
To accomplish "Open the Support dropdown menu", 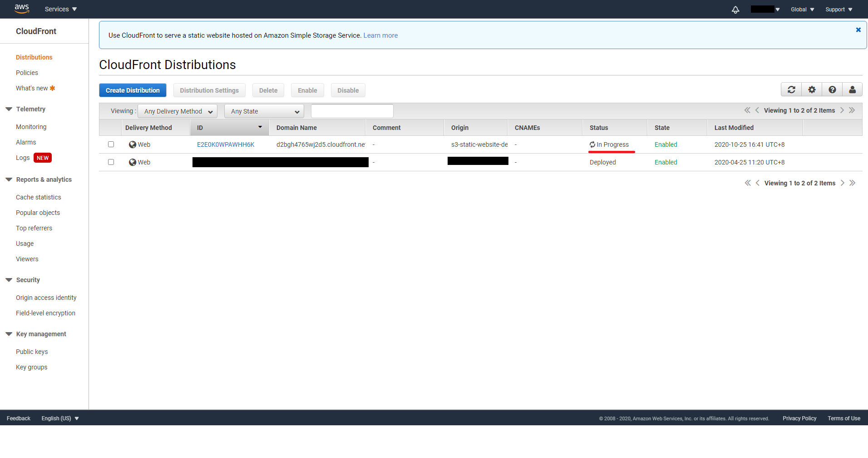I will tap(839, 10).
